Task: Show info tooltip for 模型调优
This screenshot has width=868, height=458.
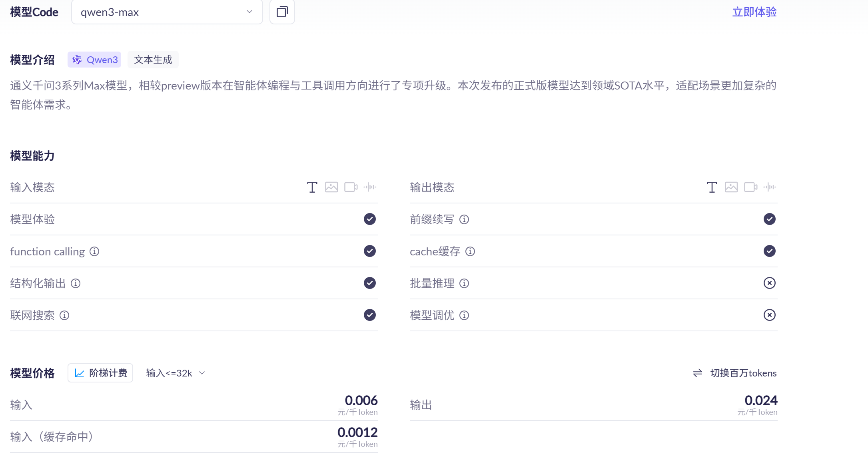Action: tap(464, 315)
